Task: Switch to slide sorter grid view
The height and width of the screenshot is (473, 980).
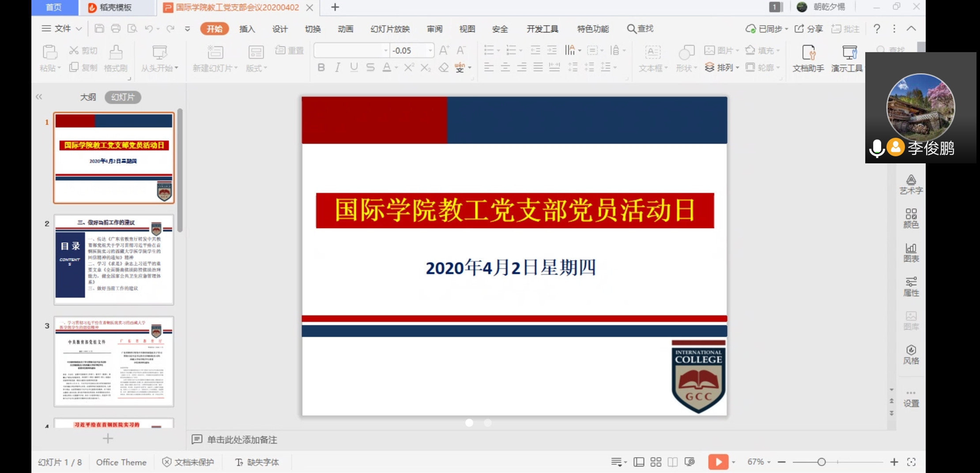Action: 656,462
